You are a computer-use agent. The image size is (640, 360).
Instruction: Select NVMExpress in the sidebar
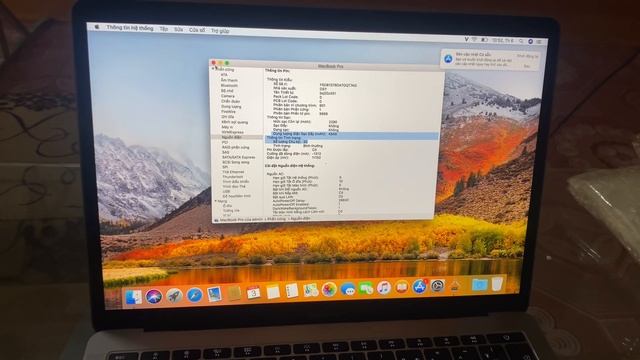pos(233,132)
